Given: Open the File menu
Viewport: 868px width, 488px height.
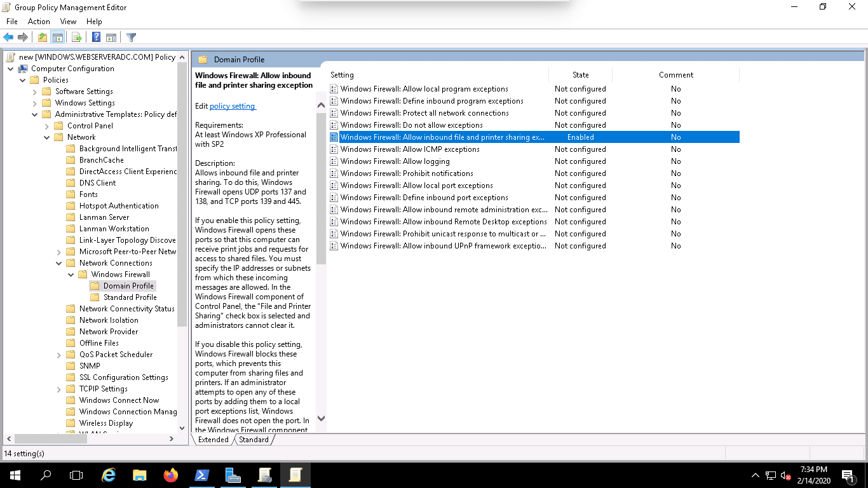Looking at the screenshot, I should point(11,22).
